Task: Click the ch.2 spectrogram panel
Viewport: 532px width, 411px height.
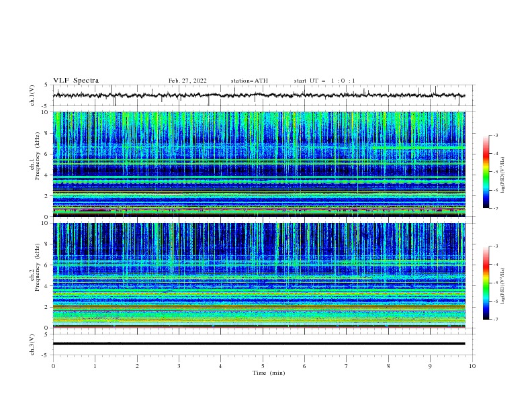Action: click(259, 275)
